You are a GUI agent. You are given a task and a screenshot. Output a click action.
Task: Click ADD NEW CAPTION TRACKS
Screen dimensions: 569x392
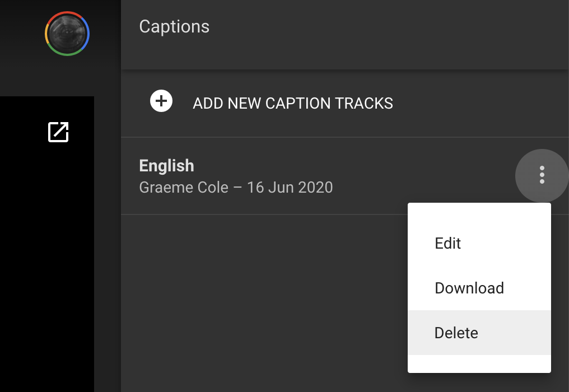292,103
